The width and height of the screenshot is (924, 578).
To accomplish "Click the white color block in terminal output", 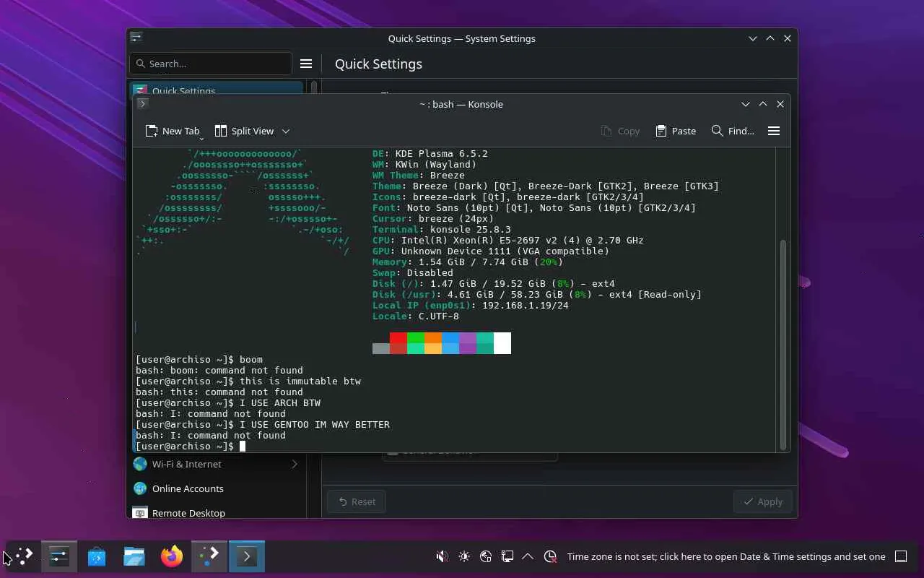I will (502, 343).
